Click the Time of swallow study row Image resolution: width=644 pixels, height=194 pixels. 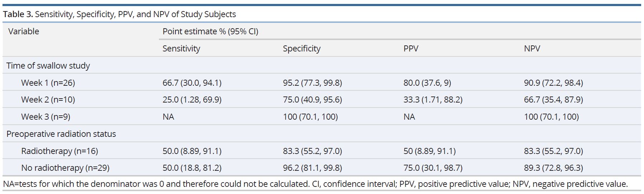coord(48,66)
